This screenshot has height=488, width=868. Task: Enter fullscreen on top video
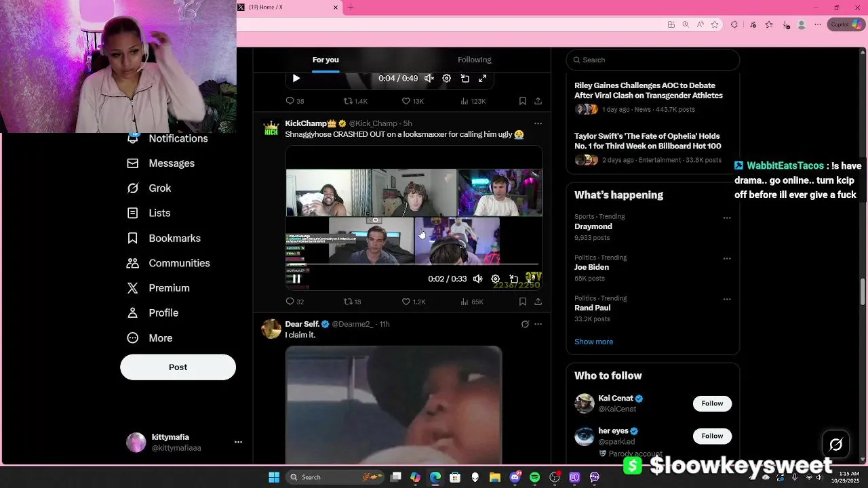pos(482,79)
